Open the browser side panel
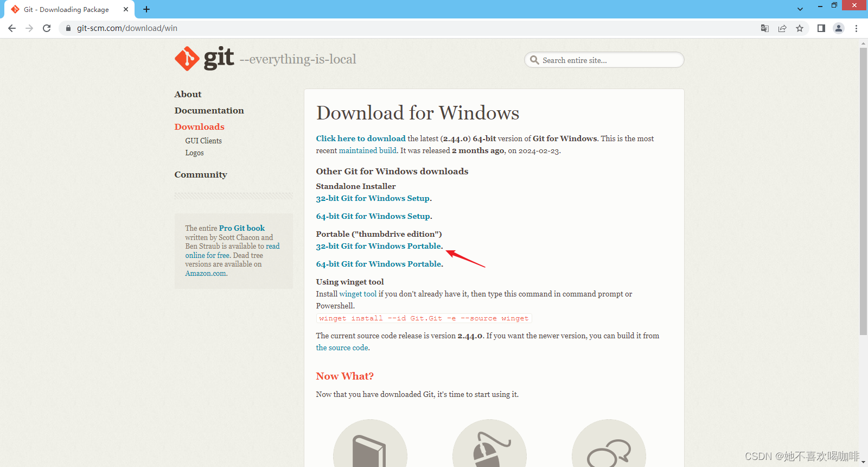Viewport: 868px width, 467px height. pos(821,28)
